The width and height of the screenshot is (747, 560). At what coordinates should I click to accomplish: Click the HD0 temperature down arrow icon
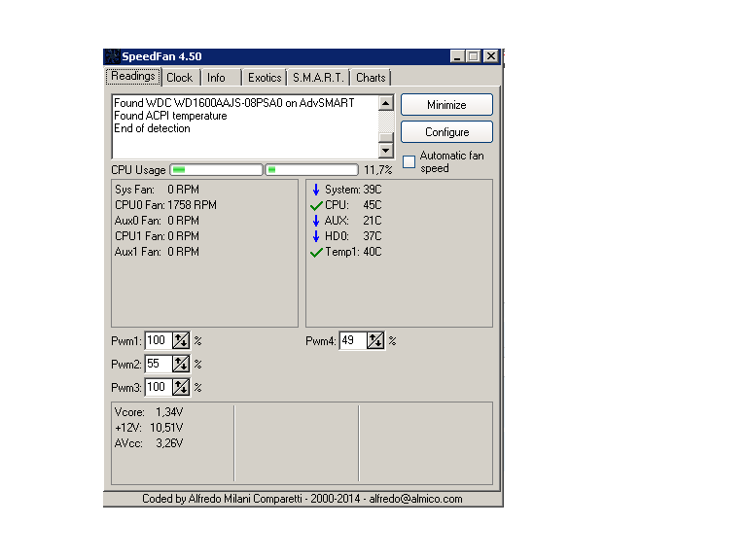coord(316,236)
